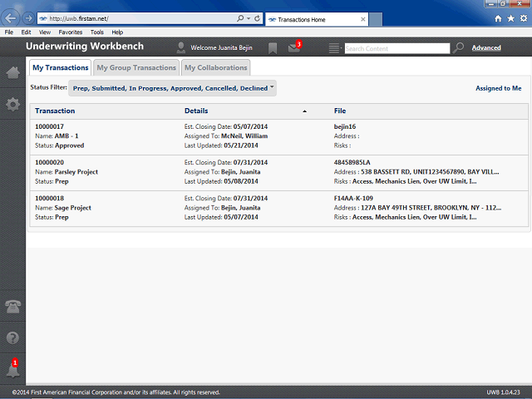Open transaction 10000020 Parsley Project row
This screenshot has height=399, width=532.
pyautogui.click(x=279, y=172)
